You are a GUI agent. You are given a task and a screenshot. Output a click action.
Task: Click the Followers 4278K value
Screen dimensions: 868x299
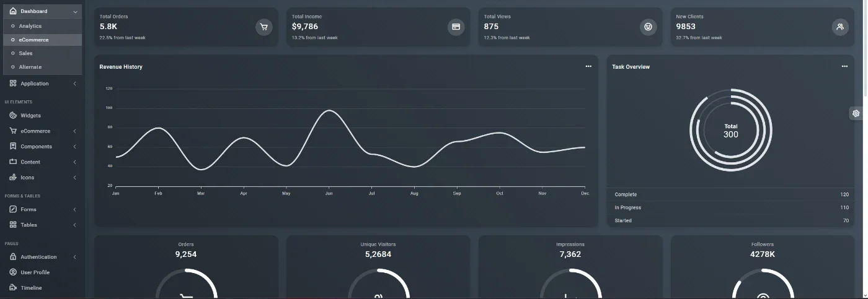click(x=763, y=254)
